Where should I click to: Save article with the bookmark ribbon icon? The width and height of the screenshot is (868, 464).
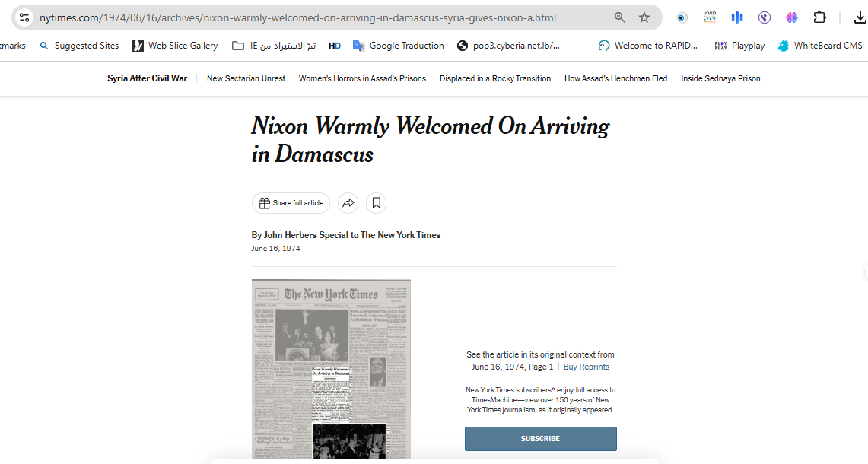tap(376, 203)
